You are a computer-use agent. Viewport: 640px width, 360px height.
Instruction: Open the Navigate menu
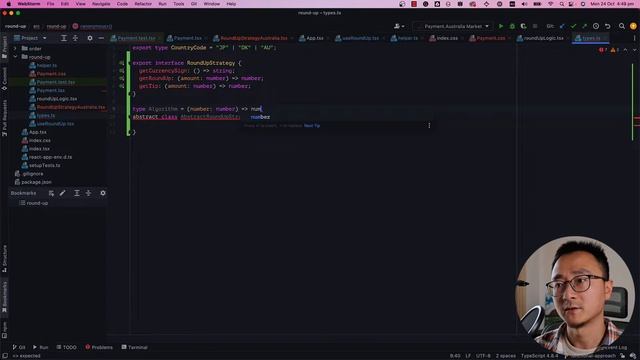click(x=101, y=4)
